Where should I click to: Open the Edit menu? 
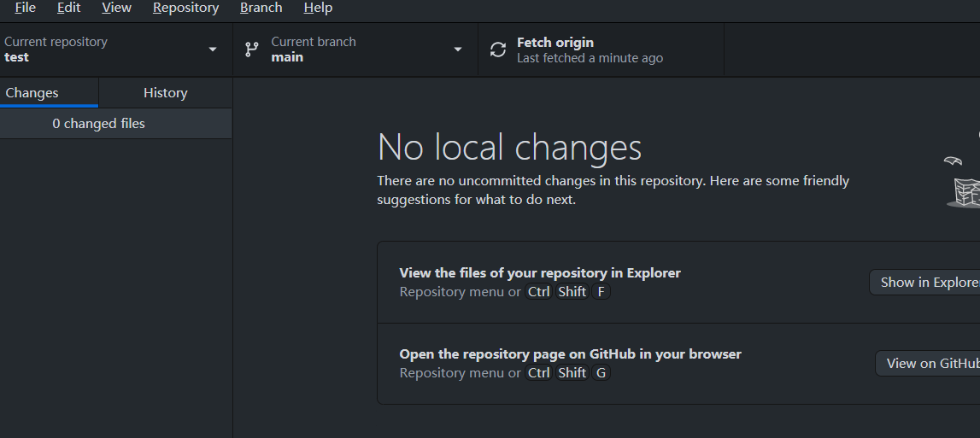pyautogui.click(x=68, y=9)
